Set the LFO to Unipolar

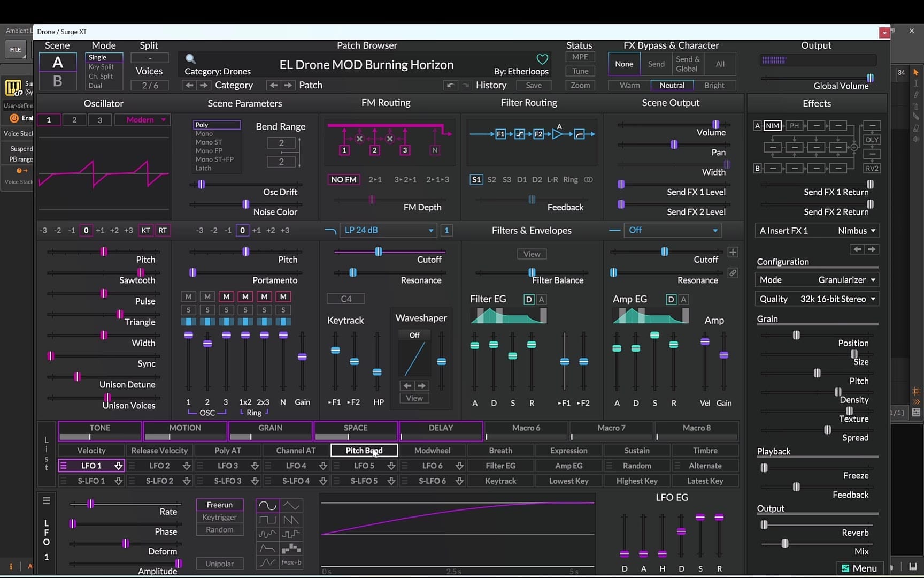(219, 564)
